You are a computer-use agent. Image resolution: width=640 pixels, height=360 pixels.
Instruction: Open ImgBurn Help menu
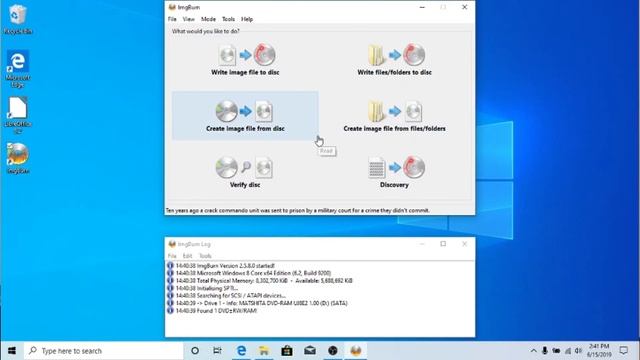pos(247,19)
